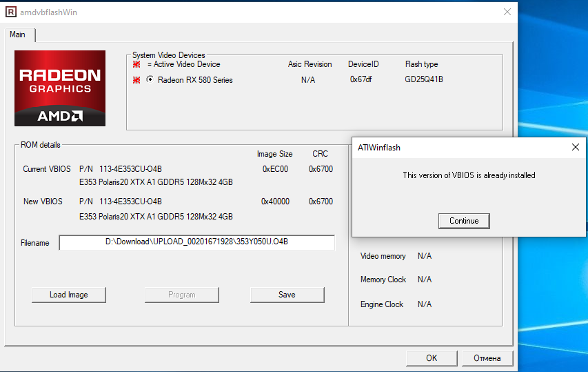This screenshot has height=372, width=588.
Task: Click the Отмена cancel button
Action: (x=487, y=358)
